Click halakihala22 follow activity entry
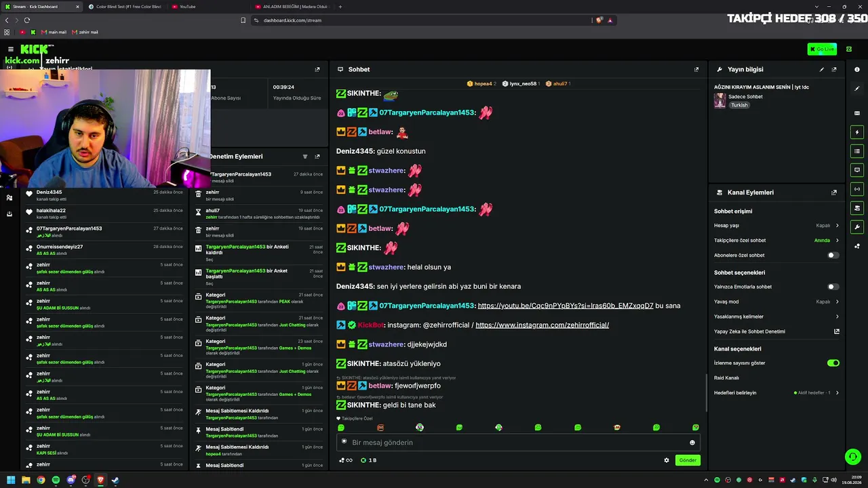The image size is (868, 488). pos(104,213)
